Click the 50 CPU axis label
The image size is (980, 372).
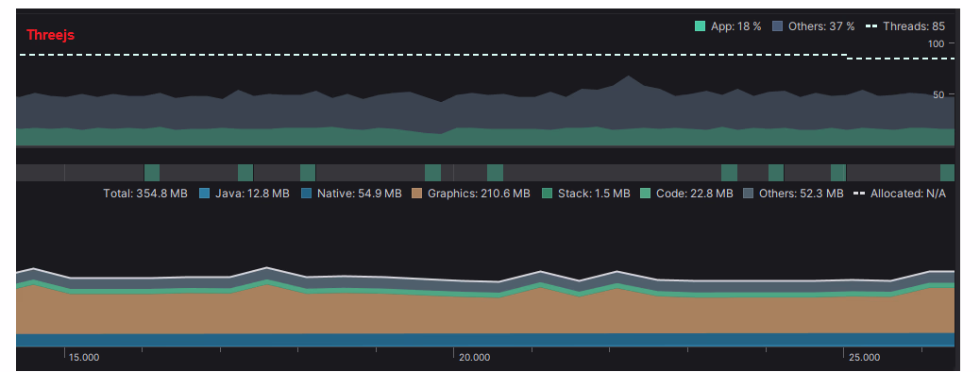(x=938, y=94)
